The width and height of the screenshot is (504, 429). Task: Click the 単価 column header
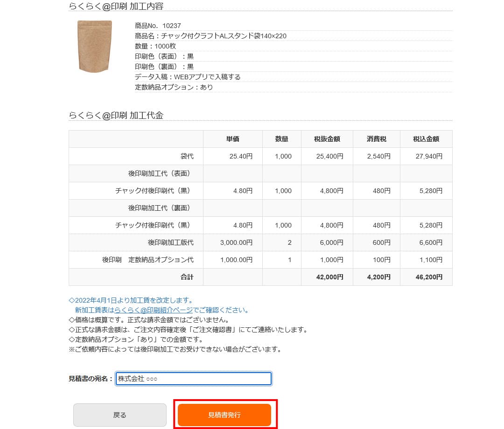pyautogui.click(x=233, y=139)
